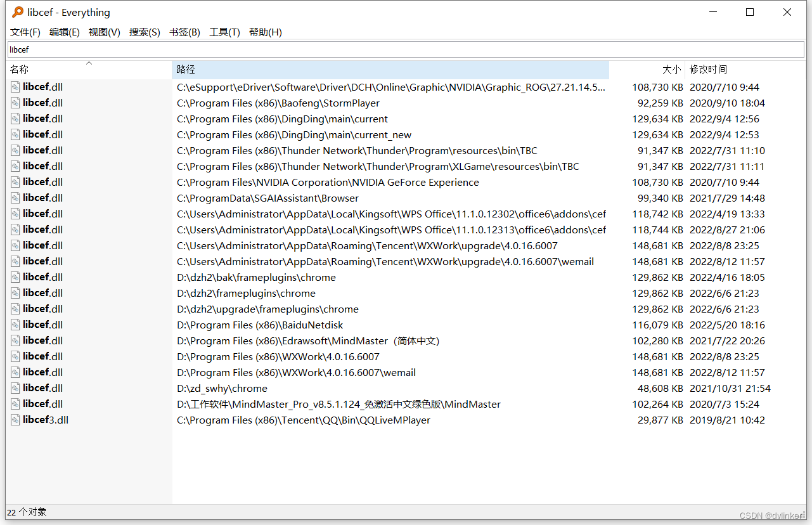Select the libcef3.dll file icon
Screen dimensions: 812x525
(15, 420)
